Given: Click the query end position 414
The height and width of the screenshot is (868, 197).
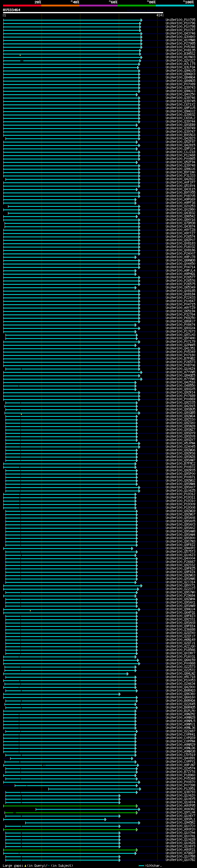Looking at the screenshot, I should tap(159, 15).
